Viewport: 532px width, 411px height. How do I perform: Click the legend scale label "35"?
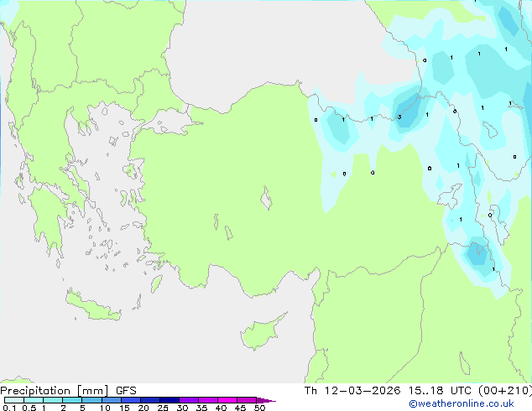click(x=201, y=408)
